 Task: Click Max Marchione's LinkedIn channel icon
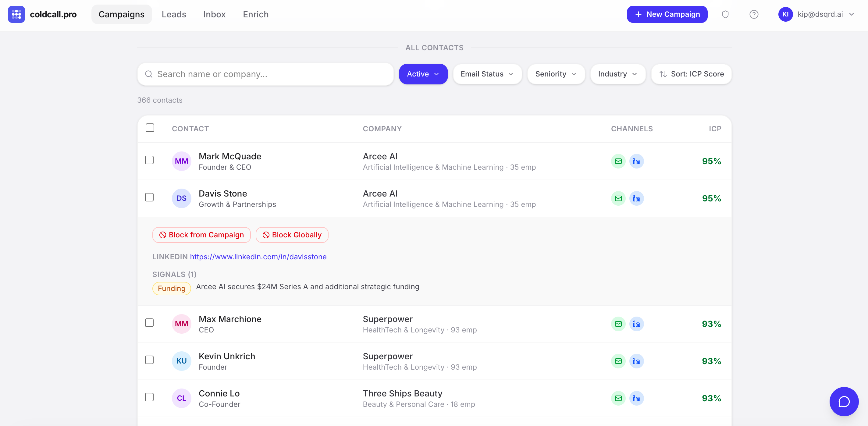click(636, 324)
